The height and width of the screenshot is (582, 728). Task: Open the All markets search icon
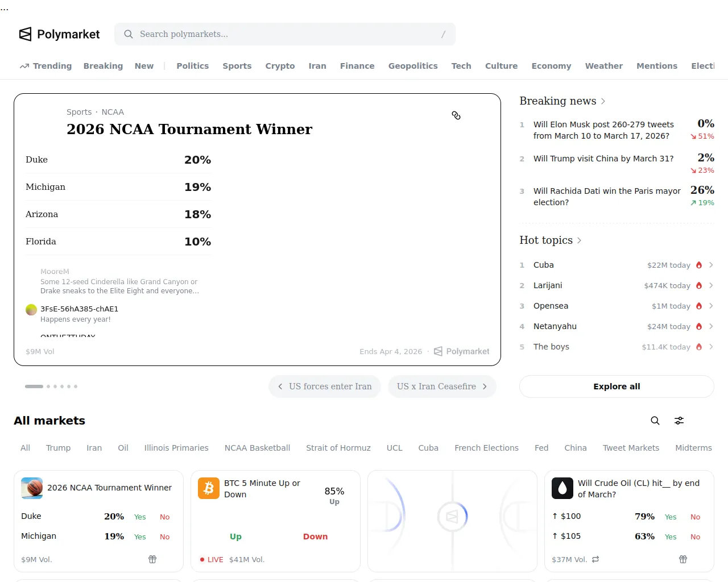(655, 421)
